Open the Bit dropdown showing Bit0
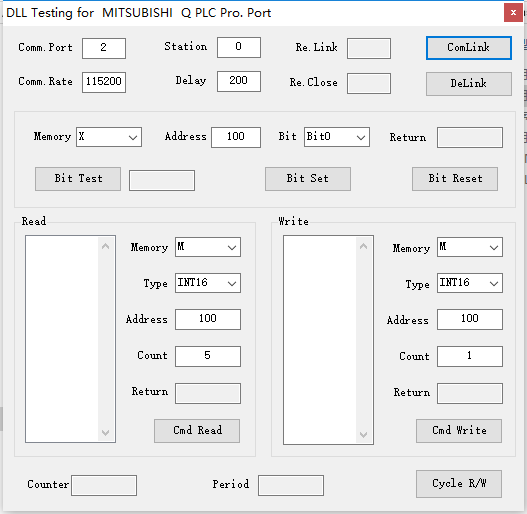 coord(337,137)
